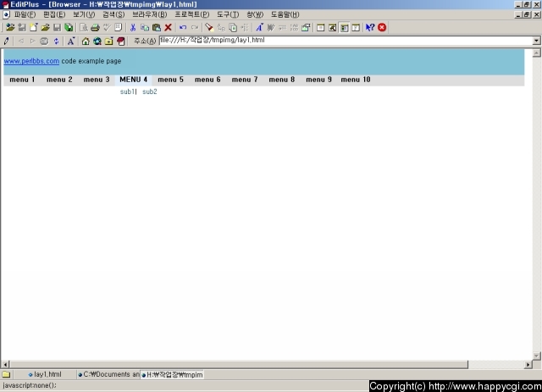
Task: Click the MENU 4 navigation item
Action: pos(134,80)
